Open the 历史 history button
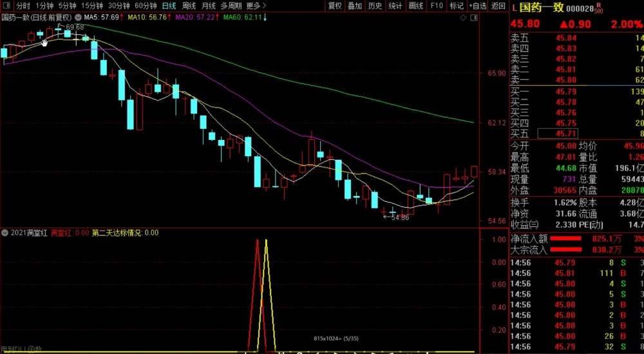This screenshot has height=354, width=644. [x=375, y=6]
